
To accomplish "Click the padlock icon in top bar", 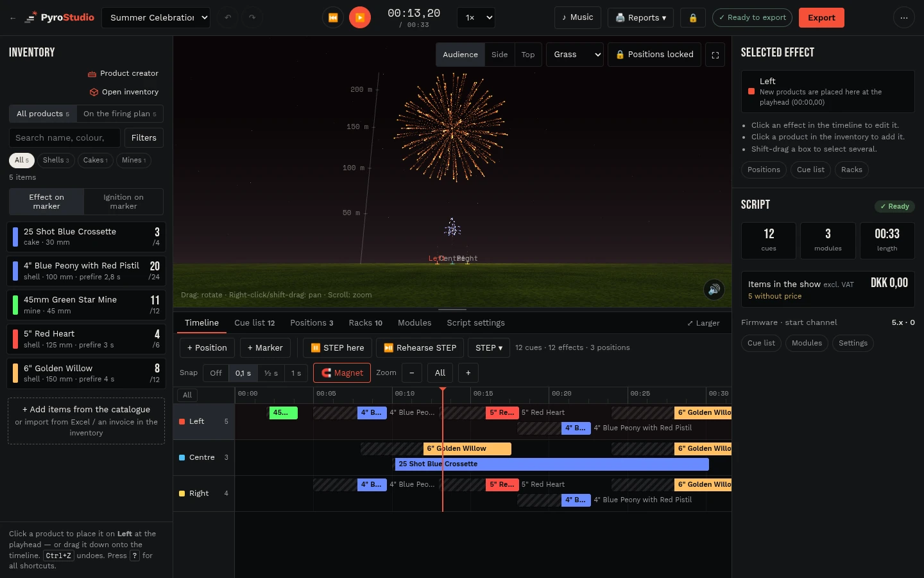I will click(693, 18).
